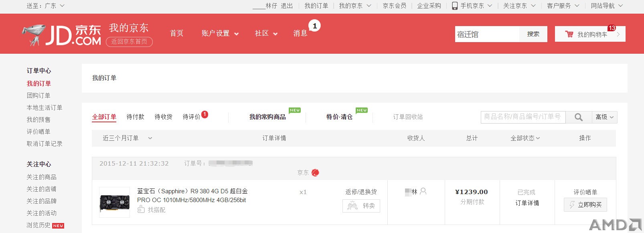Focus the header search field containing 宿迁馆

(487, 34)
